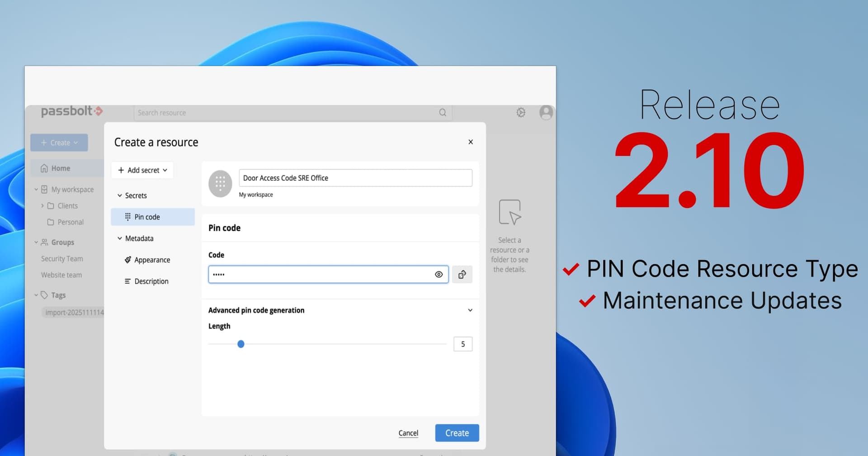Open the Personal folder
The height and width of the screenshot is (456, 868).
tap(66, 222)
